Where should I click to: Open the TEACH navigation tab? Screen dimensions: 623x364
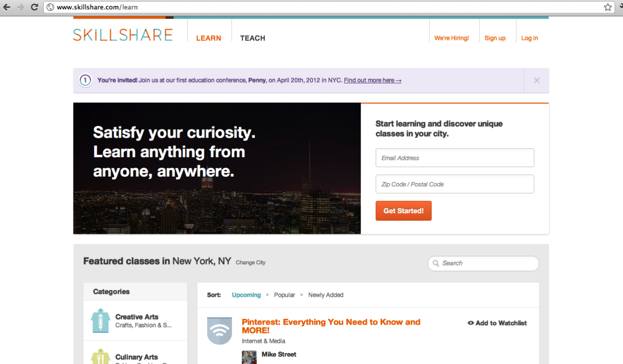pos(252,38)
